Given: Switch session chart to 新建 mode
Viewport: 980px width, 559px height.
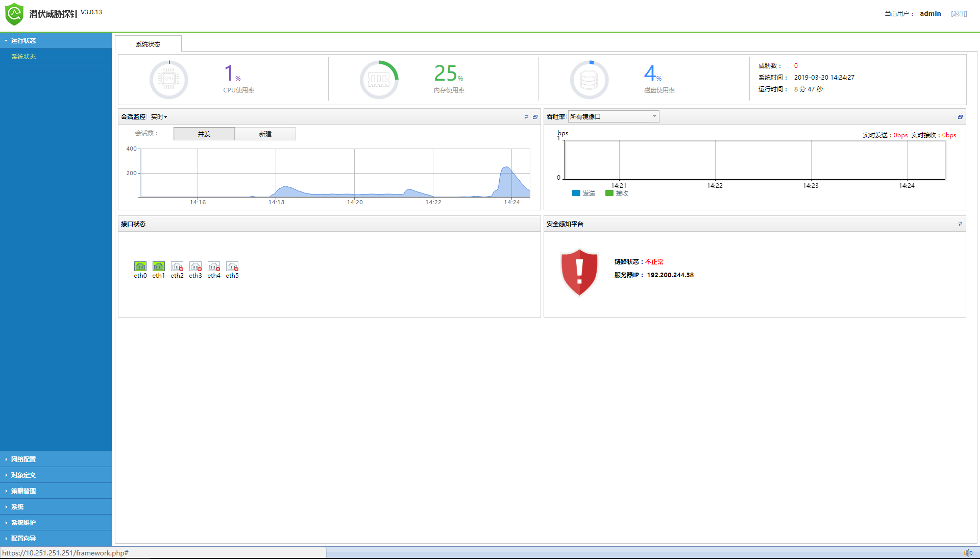Looking at the screenshot, I should (x=265, y=134).
